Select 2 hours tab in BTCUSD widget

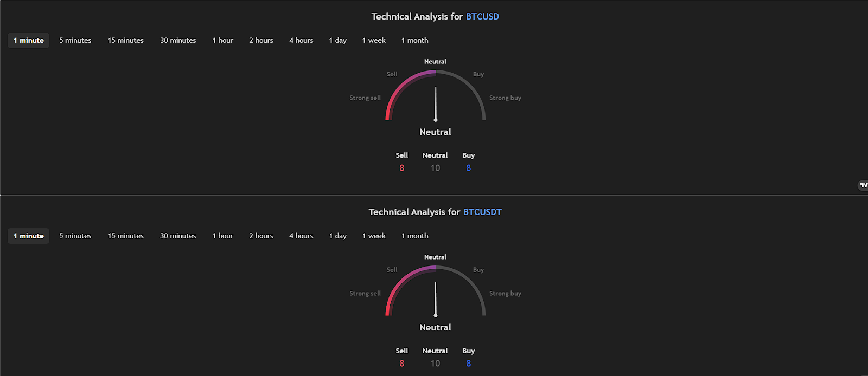[261, 41]
